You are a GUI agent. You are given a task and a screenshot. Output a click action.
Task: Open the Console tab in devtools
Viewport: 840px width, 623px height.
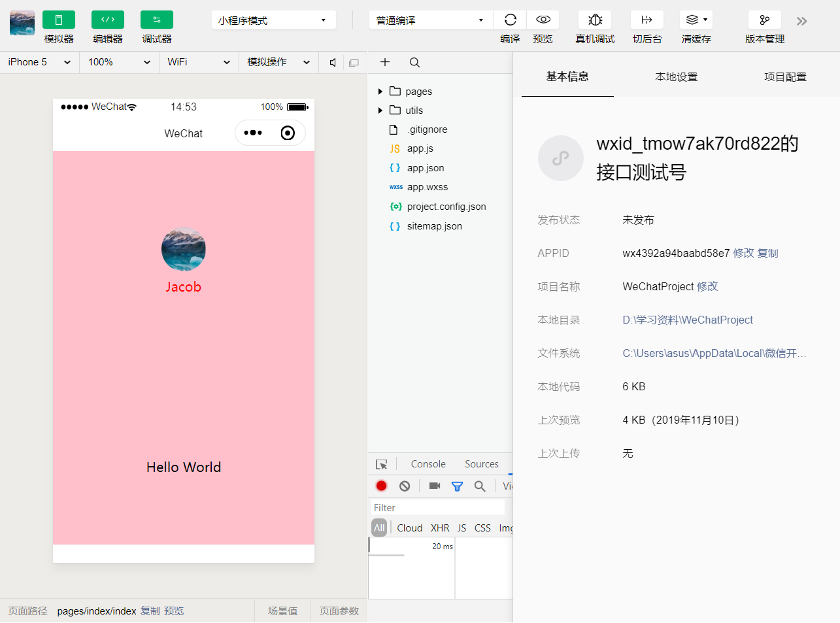coord(428,464)
